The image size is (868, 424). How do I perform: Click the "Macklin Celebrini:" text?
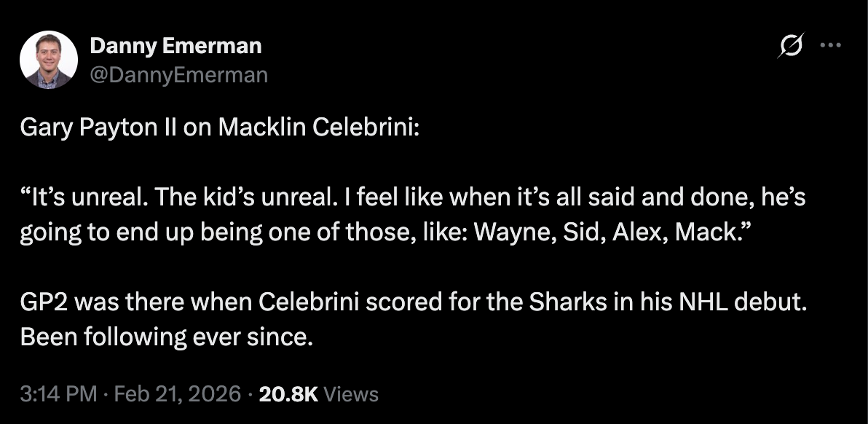coord(320,127)
